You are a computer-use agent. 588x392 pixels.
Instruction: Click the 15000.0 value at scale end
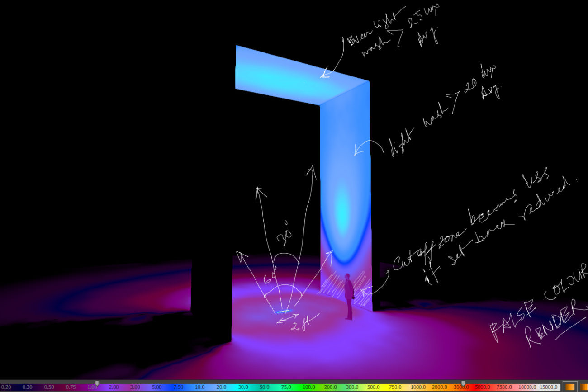coord(549,387)
